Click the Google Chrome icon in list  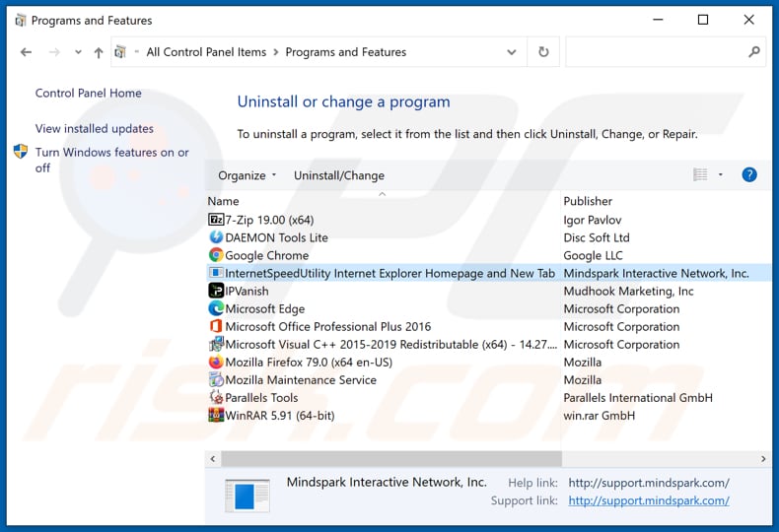point(216,255)
